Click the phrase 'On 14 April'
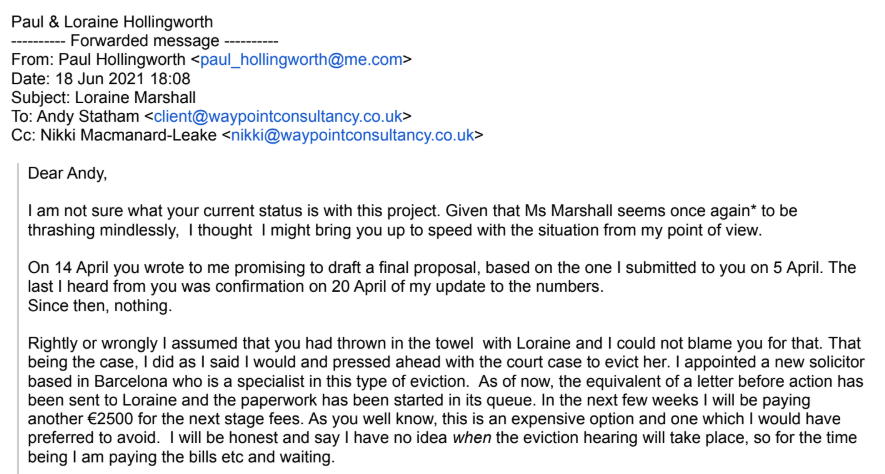The width and height of the screenshot is (885, 474). pos(66,267)
